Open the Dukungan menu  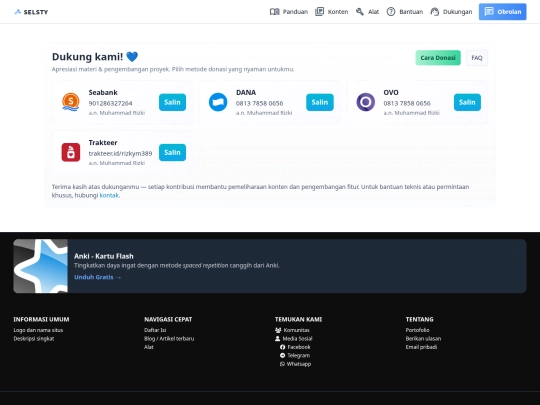point(451,12)
